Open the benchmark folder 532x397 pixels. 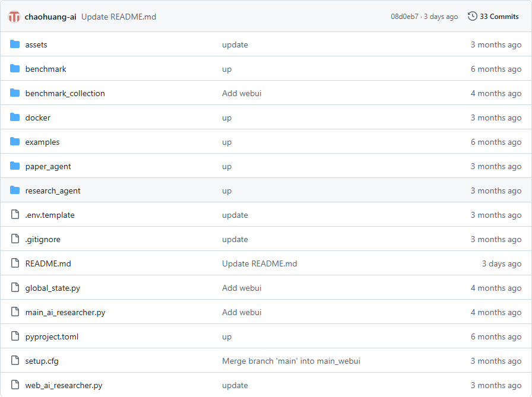(x=46, y=69)
